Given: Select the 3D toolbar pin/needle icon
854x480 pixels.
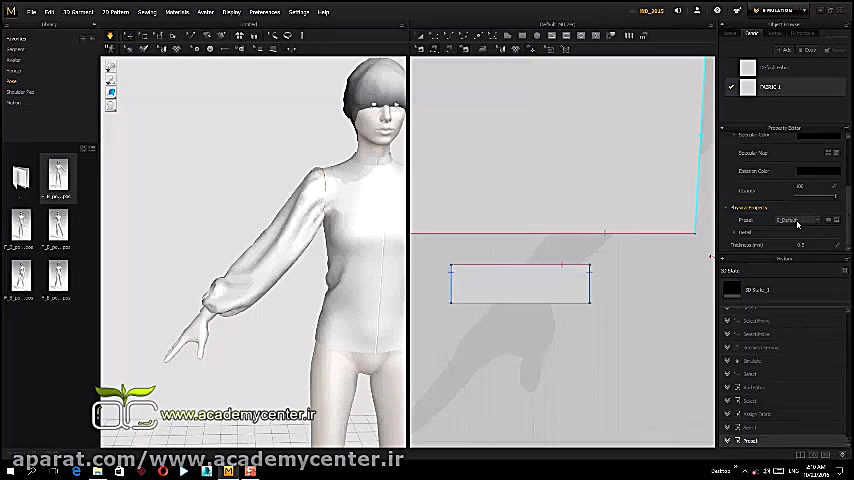Looking at the screenshot, I should [302, 35].
